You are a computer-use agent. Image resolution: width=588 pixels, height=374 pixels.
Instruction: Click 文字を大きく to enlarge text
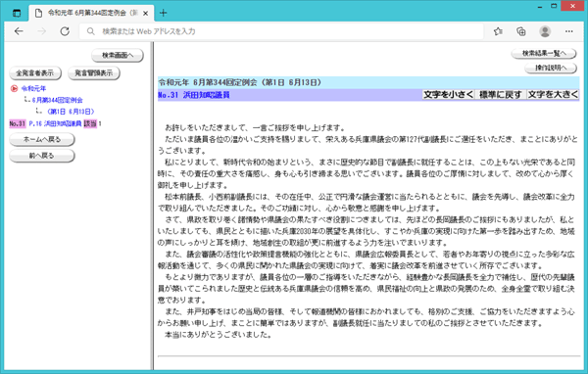click(553, 95)
